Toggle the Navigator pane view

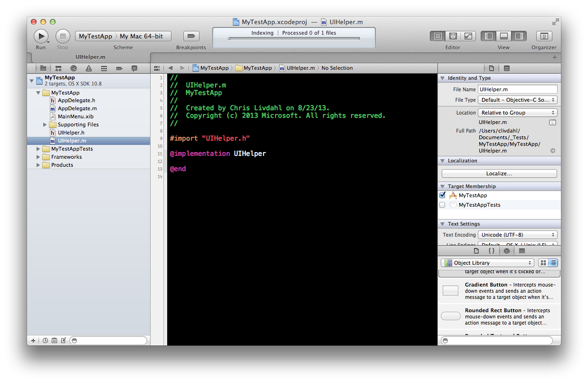489,36
